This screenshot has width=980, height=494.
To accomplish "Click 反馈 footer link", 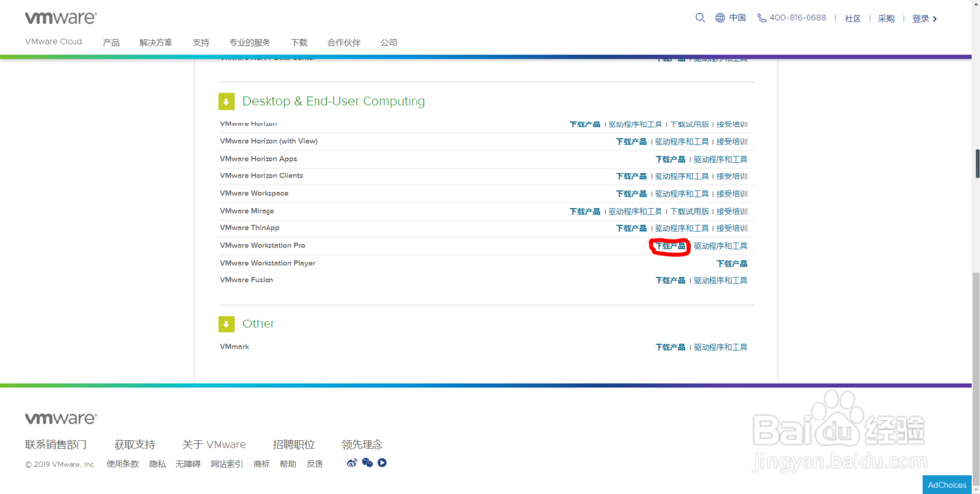I will click(x=315, y=464).
